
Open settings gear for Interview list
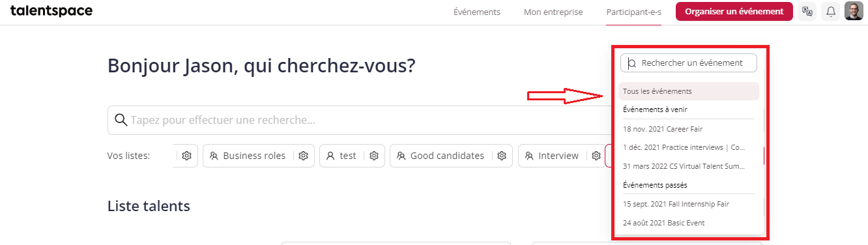[x=596, y=156]
